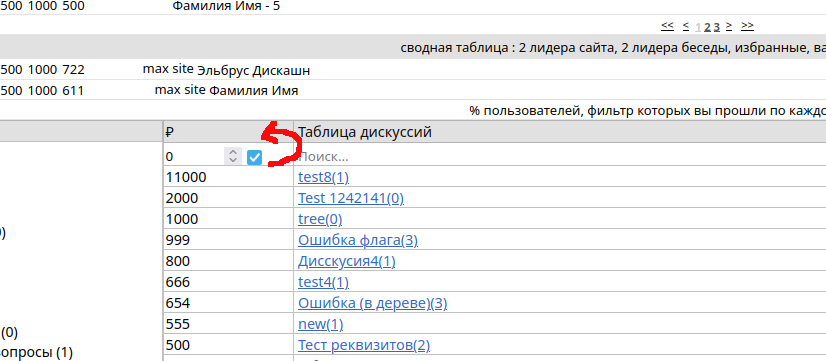826x361 pixels.
Task: Select the cell with value 2000
Action: (x=228, y=198)
